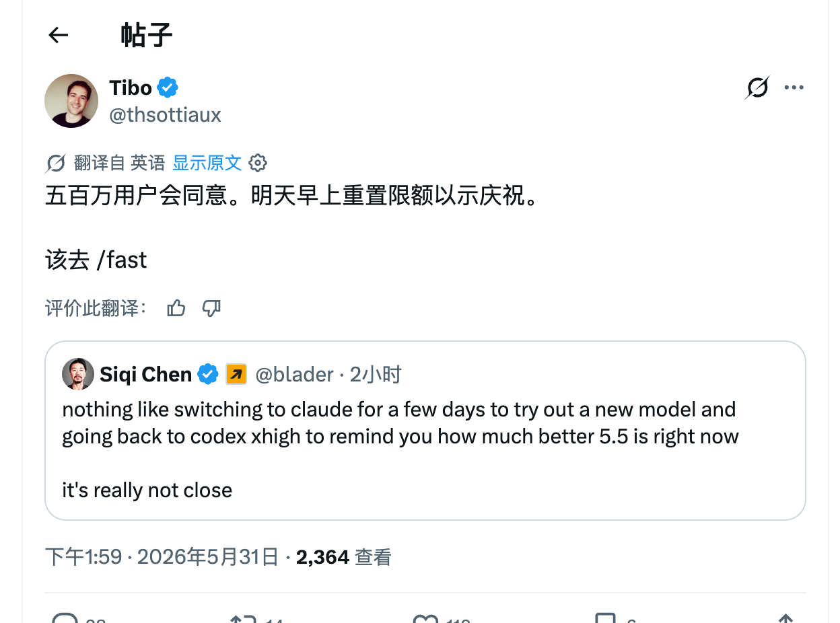Screen dimensions: 840x623
Task: Rate the translation with thumbs down
Action: coord(212,309)
